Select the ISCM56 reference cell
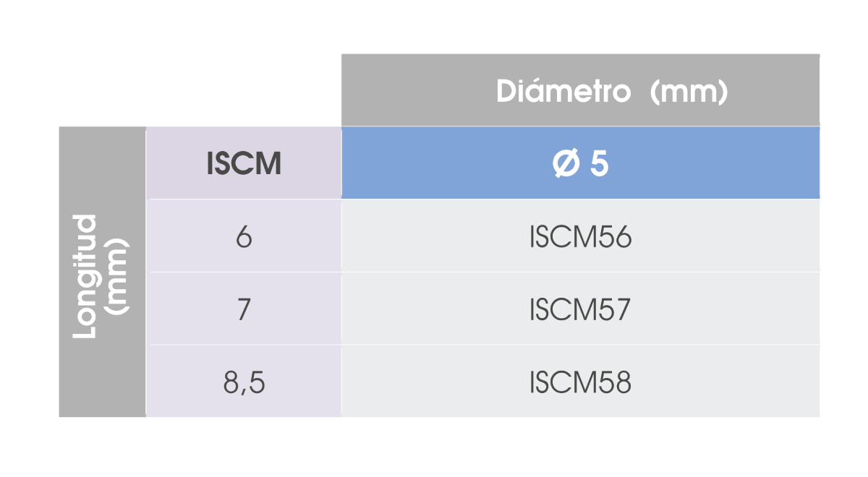Image resolution: width=868 pixels, height=477 pixels. point(580,237)
